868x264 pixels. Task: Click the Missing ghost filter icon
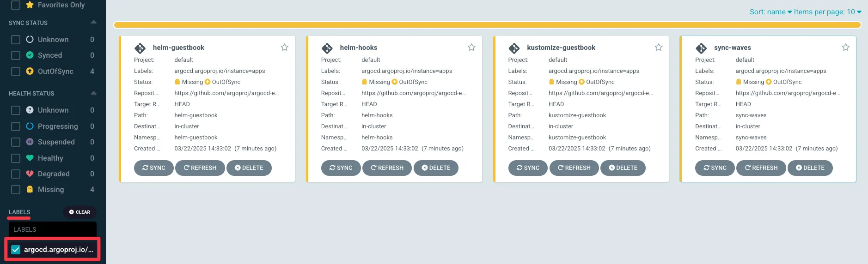[30, 189]
